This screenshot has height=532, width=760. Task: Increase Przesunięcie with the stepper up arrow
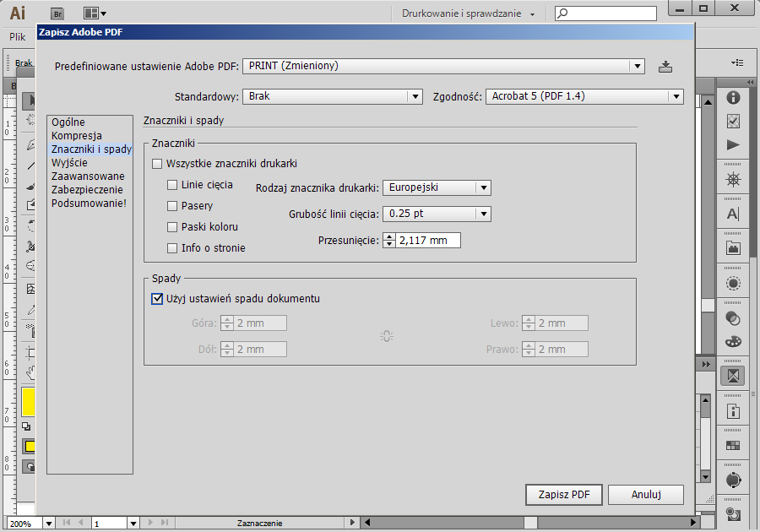click(389, 237)
